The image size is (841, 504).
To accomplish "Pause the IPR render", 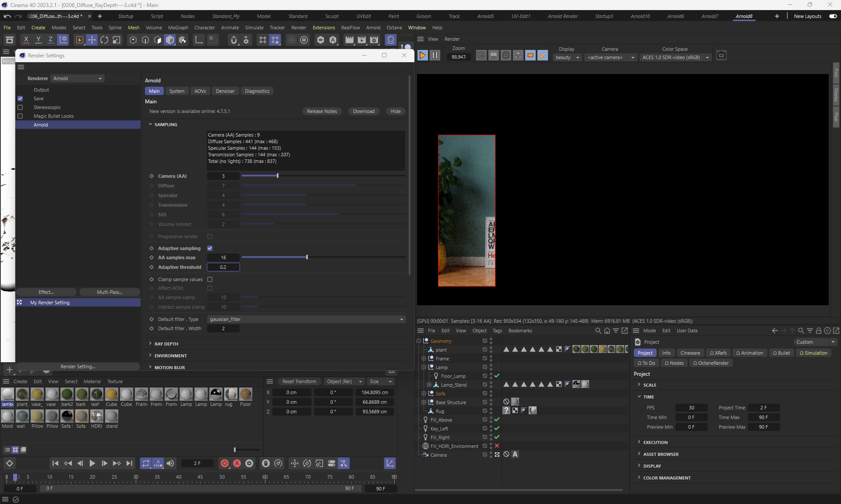I will (x=435, y=55).
